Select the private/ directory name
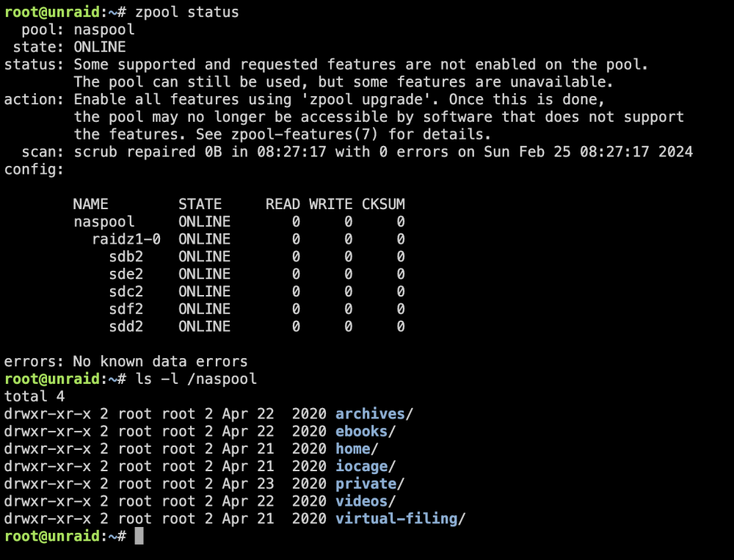This screenshot has height=560, width=734. pyautogui.click(x=370, y=484)
